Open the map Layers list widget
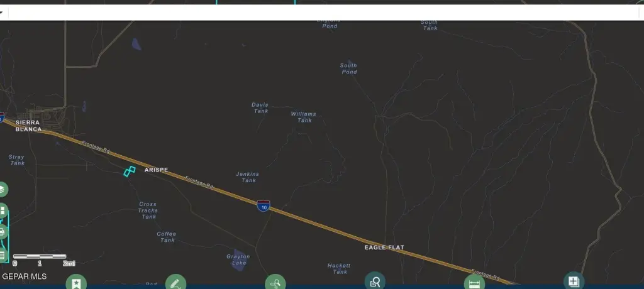Image resolution: width=644 pixels, height=289 pixels. (x=2, y=189)
